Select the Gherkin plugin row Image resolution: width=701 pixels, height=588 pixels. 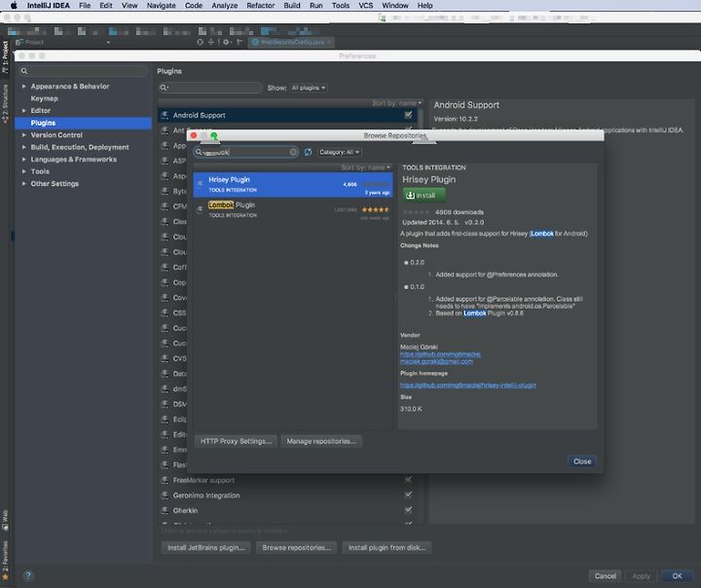pyautogui.click(x=288, y=511)
